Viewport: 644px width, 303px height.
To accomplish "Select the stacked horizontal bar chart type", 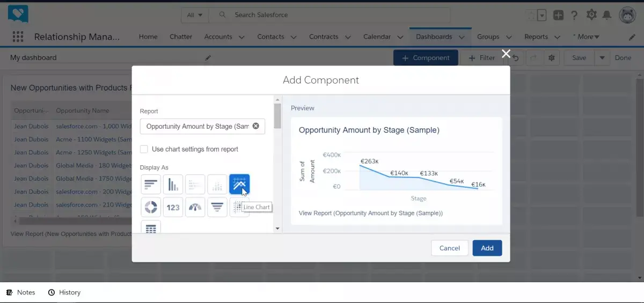I will tap(195, 184).
